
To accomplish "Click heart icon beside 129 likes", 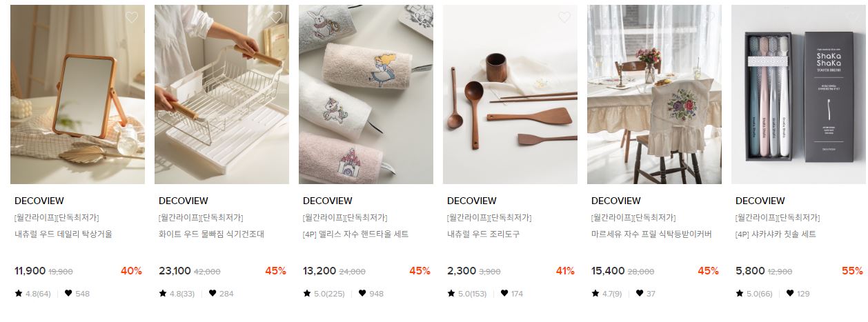I will click(790, 293).
